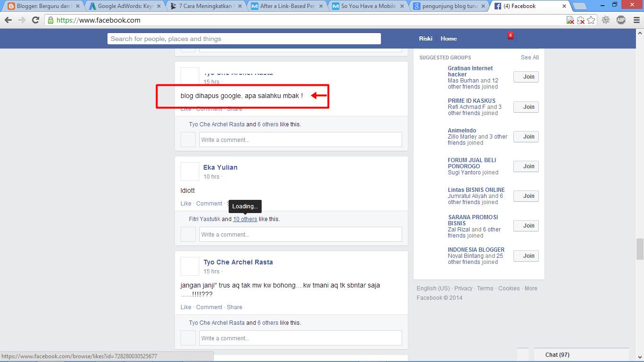Comment on Eka Yulian's Idiott post

pyautogui.click(x=209, y=204)
